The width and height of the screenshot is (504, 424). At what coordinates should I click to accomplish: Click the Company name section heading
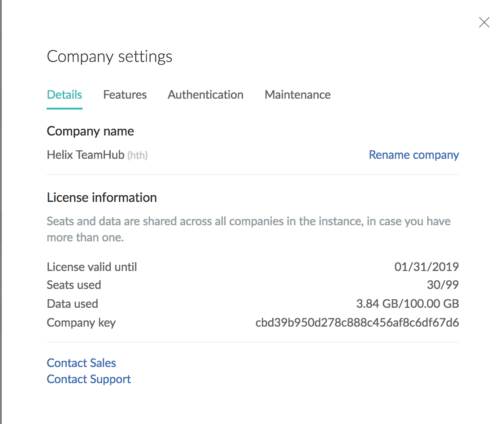click(90, 131)
